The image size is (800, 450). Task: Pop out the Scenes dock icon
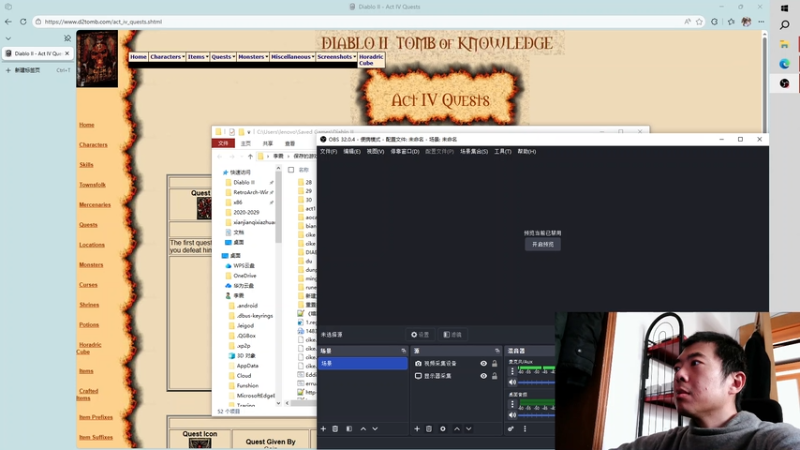click(x=404, y=351)
